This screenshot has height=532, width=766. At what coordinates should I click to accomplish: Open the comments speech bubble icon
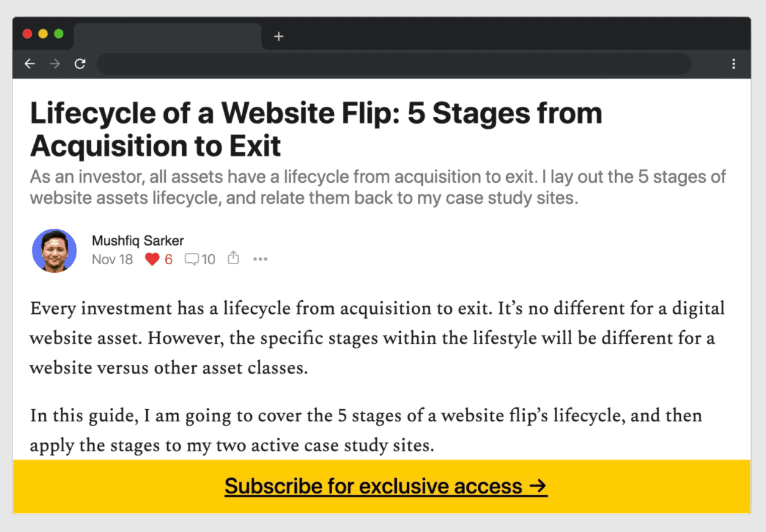pyautogui.click(x=192, y=259)
